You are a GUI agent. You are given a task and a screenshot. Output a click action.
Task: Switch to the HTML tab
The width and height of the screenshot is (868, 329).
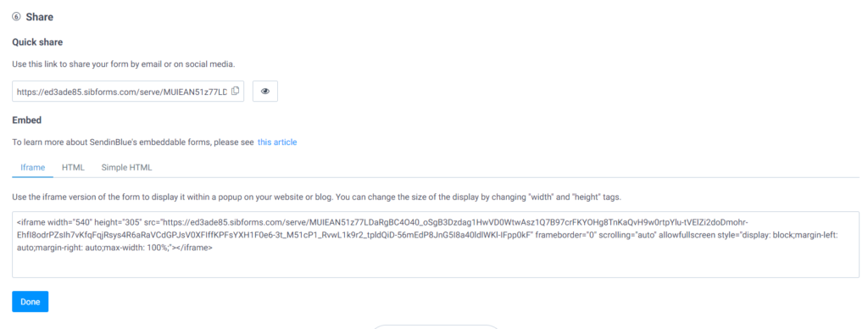[73, 167]
